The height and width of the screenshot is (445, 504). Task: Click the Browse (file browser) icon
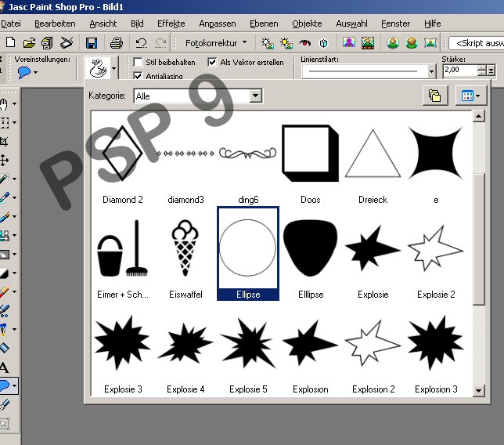pos(47,43)
